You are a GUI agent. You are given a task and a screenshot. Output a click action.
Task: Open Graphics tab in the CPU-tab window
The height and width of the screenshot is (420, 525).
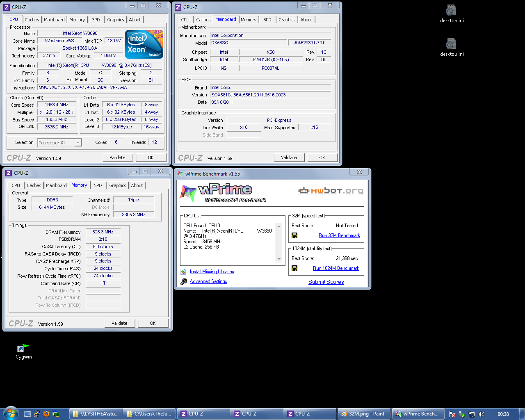pyautogui.click(x=116, y=20)
